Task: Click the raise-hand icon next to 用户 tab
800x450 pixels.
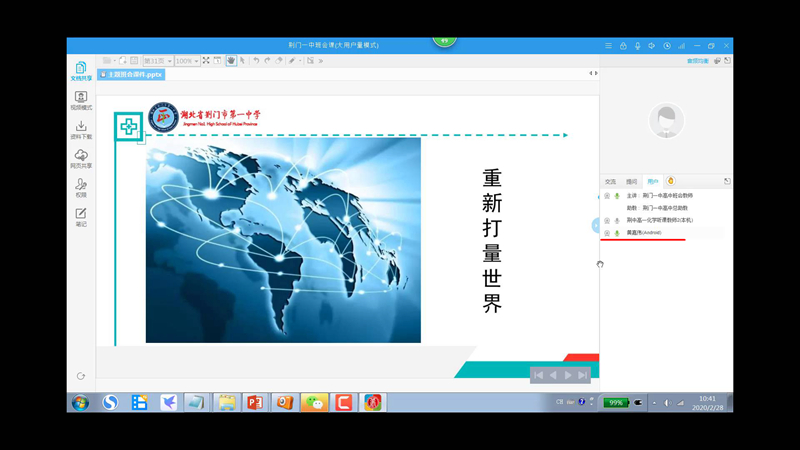Action: pyautogui.click(x=671, y=181)
